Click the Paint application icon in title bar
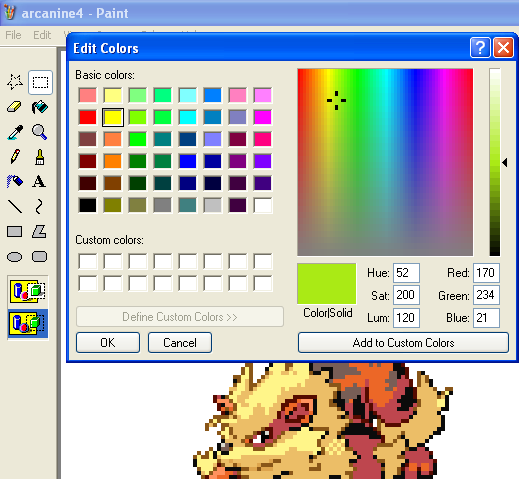Image resolution: width=519 pixels, height=479 pixels. pos(9,13)
